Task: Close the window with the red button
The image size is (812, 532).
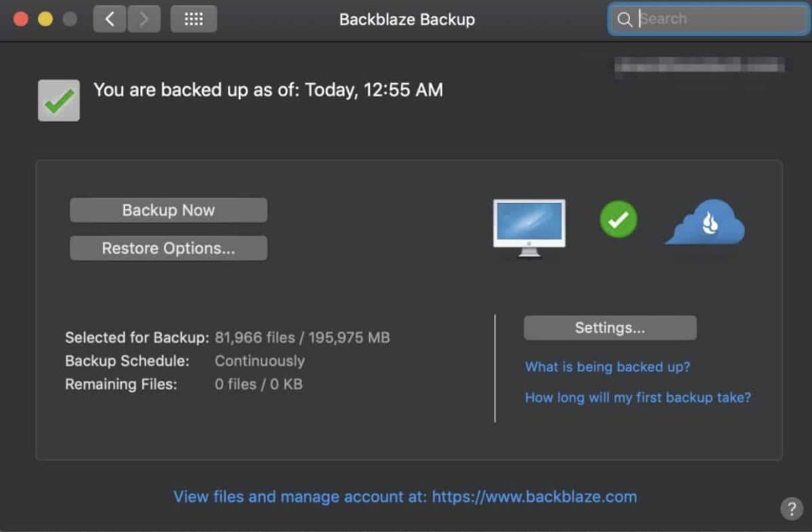Action: tap(21, 20)
